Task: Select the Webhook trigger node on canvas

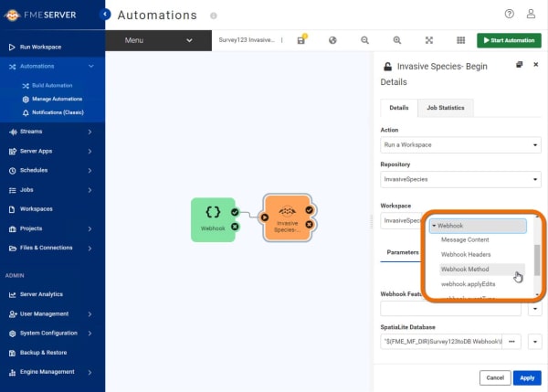Action: click(x=213, y=219)
